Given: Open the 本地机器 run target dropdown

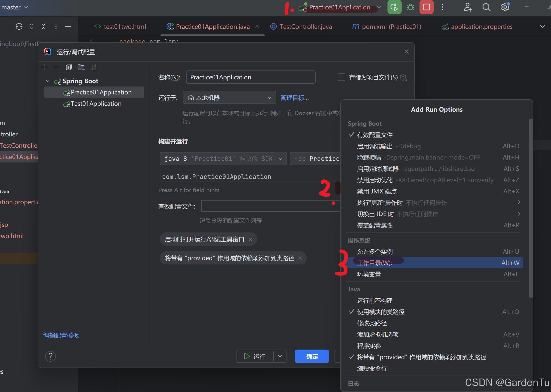Looking at the screenshot, I should click(x=229, y=98).
